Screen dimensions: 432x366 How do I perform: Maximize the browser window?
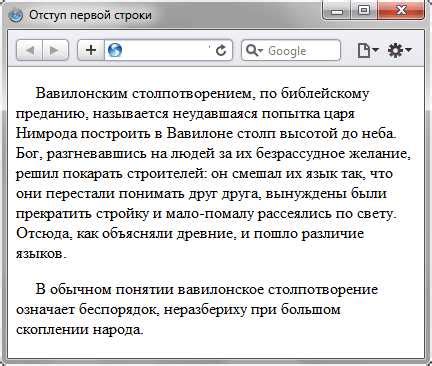[x=364, y=10]
